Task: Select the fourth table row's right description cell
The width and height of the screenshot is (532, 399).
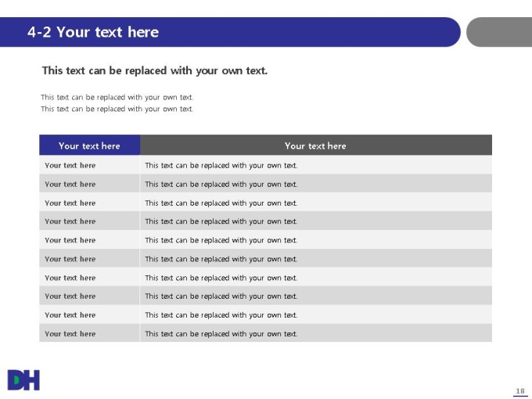Action: click(221, 221)
